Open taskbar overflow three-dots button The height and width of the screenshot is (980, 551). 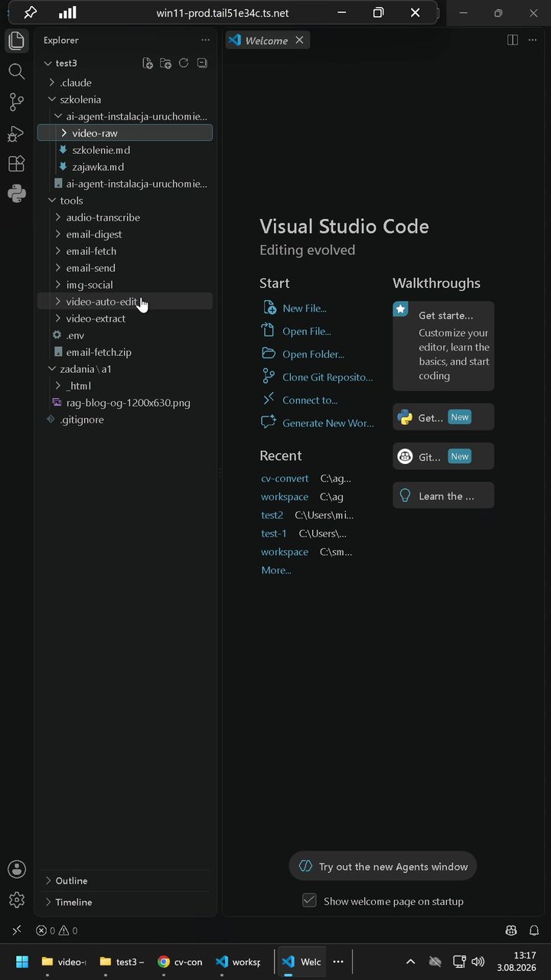[x=338, y=962]
